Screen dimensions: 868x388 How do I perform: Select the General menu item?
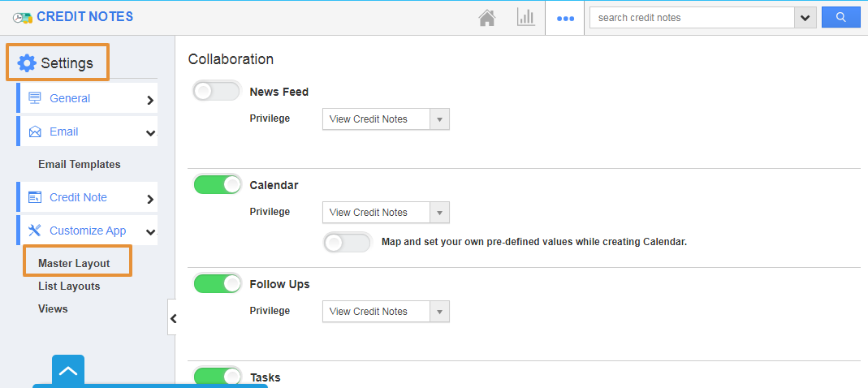click(x=87, y=98)
